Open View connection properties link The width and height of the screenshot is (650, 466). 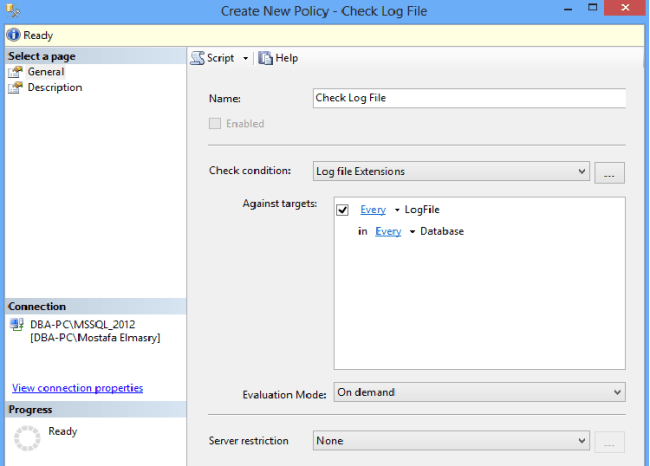[x=78, y=388]
